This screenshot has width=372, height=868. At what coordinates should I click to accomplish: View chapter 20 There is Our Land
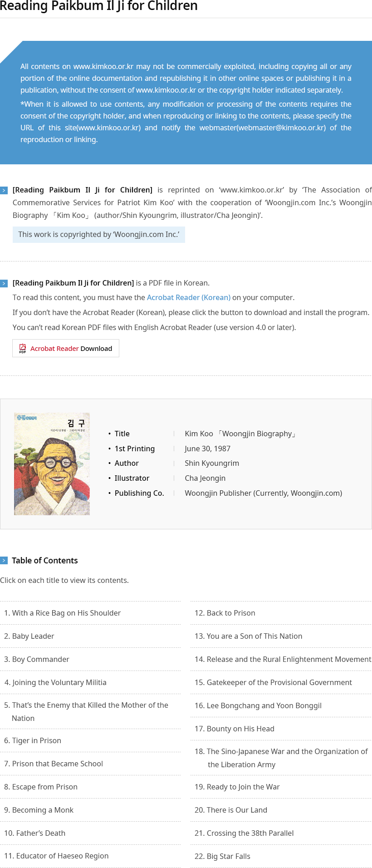click(x=231, y=810)
